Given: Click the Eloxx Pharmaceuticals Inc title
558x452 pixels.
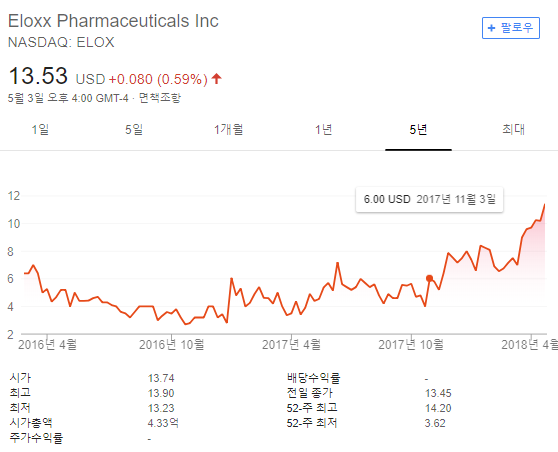Looking at the screenshot, I should pos(113,21).
